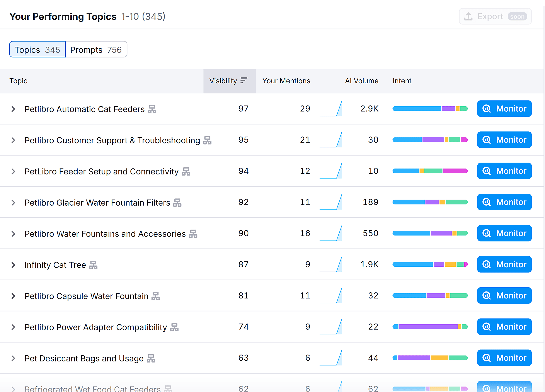Image resolution: width=545 pixels, height=392 pixels.
Task: Click the cluster icon beside Pet Desiccant Bags and Usage
Action: click(x=151, y=358)
